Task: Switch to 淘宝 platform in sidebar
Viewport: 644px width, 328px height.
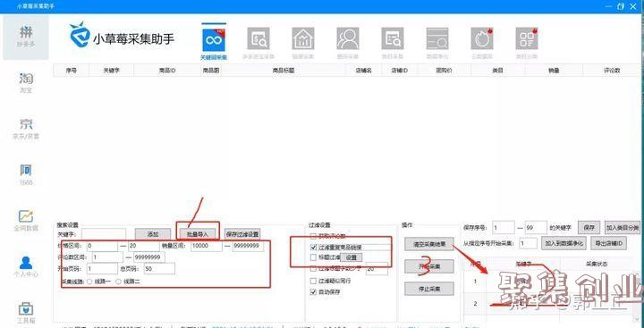Action: coord(26,82)
